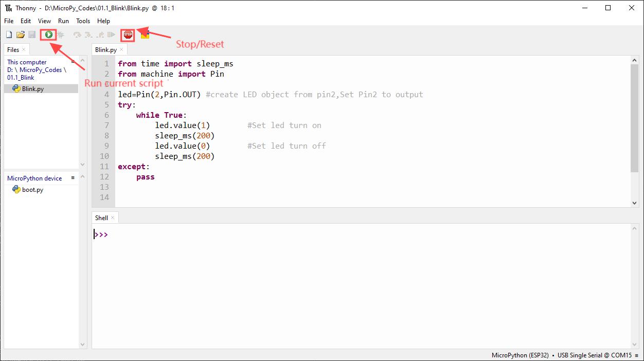Viewport: 644px width, 361px height.
Task: Close the Files panel tab
Action: pyautogui.click(x=24, y=50)
